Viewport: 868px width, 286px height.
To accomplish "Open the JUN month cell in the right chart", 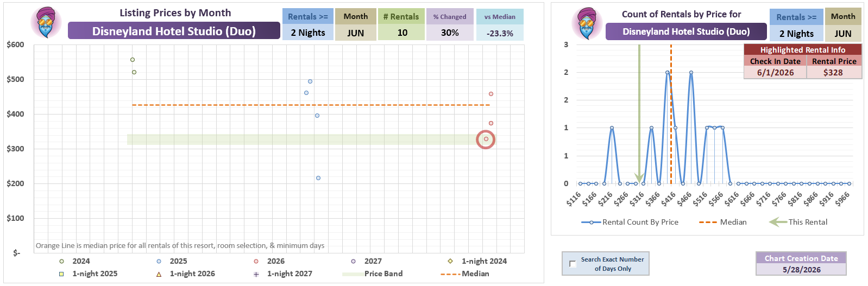I will pos(843,34).
